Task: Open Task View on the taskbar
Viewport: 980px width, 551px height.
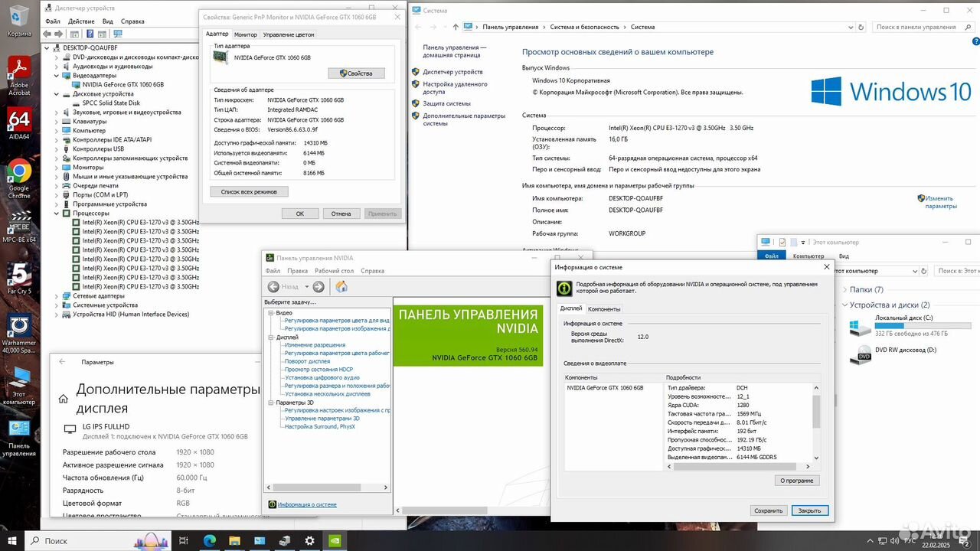Action: 184,540
